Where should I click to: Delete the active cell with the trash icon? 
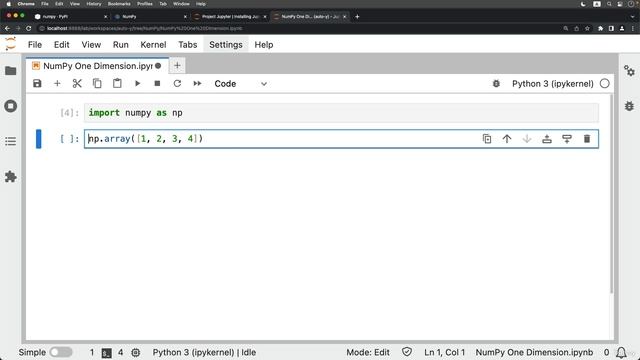(x=587, y=139)
